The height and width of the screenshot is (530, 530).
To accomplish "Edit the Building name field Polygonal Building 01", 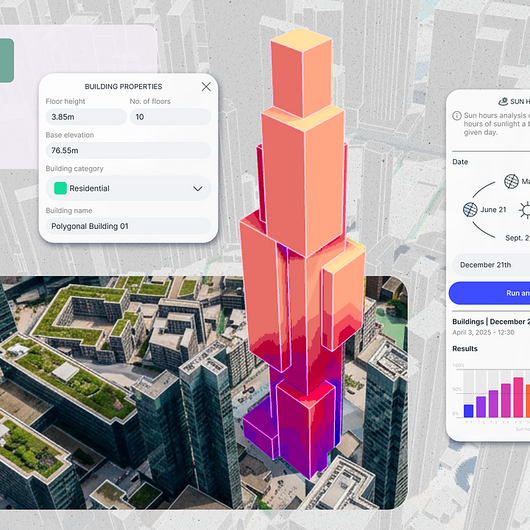I will [x=128, y=226].
